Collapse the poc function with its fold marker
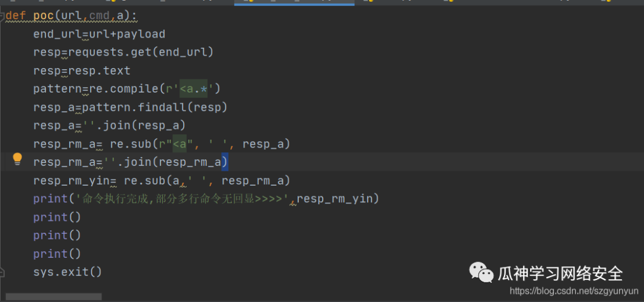This screenshot has height=302, width=644. [2, 16]
